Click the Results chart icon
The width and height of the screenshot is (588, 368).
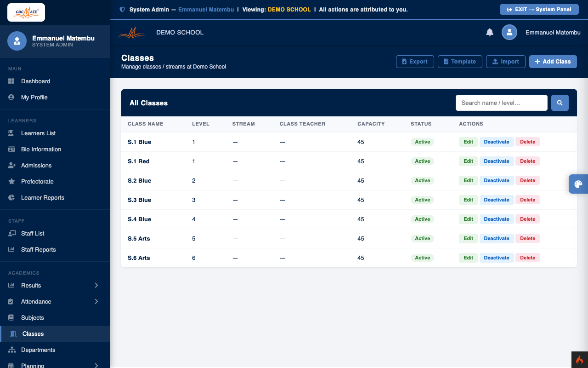(11, 286)
